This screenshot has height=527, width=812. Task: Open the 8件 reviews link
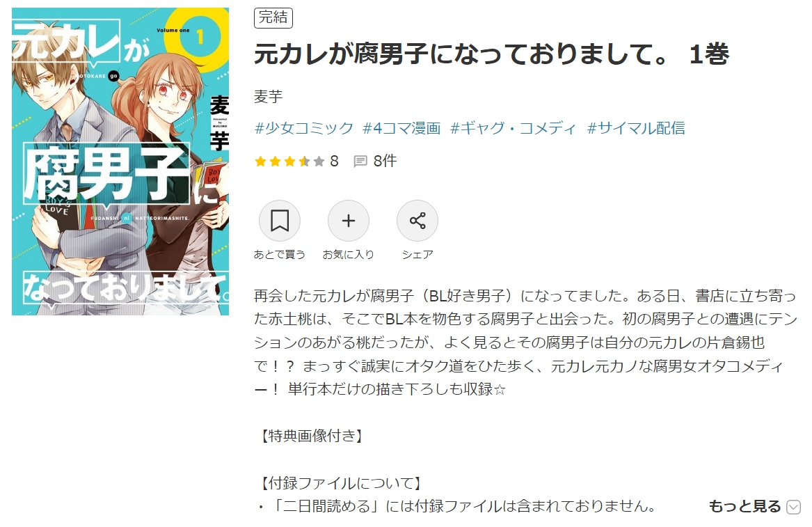coord(385,161)
